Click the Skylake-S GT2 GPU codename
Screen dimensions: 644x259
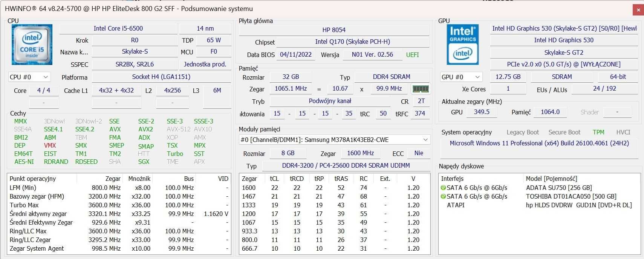tap(564, 53)
